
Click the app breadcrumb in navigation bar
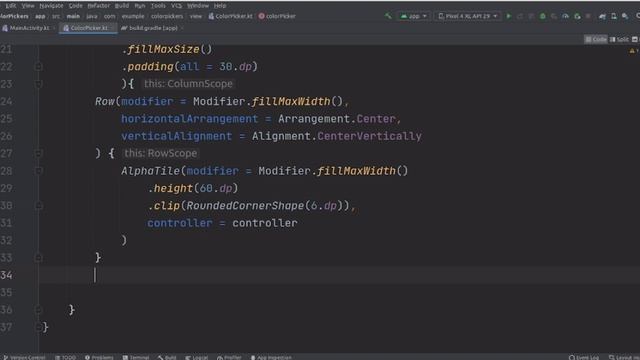[x=40, y=16]
